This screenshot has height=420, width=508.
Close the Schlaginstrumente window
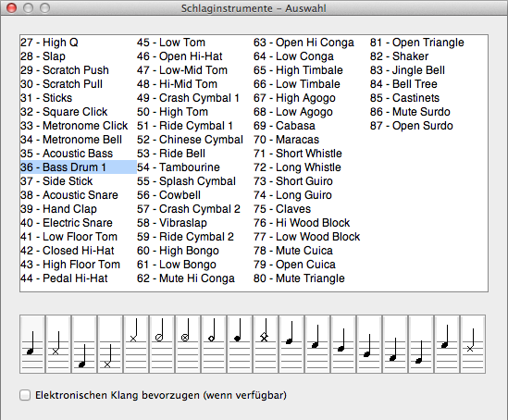pyautogui.click(x=12, y=7)
